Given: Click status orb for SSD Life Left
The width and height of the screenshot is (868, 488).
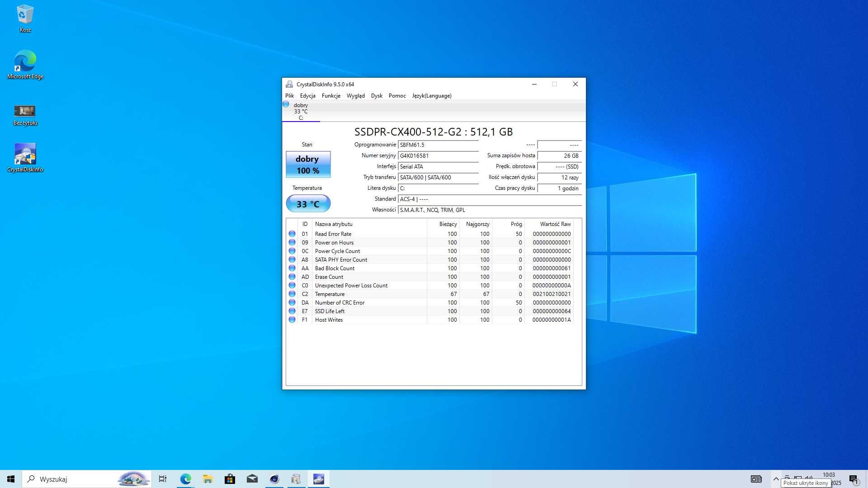Looking at the screenshot, I should (292, 311).
